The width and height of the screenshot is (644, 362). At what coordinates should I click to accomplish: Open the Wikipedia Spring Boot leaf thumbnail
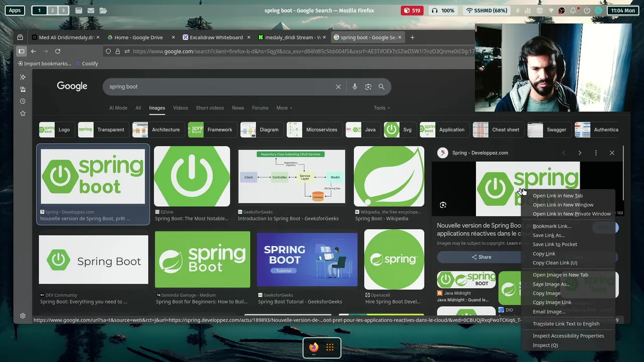(x=389, y=176)
